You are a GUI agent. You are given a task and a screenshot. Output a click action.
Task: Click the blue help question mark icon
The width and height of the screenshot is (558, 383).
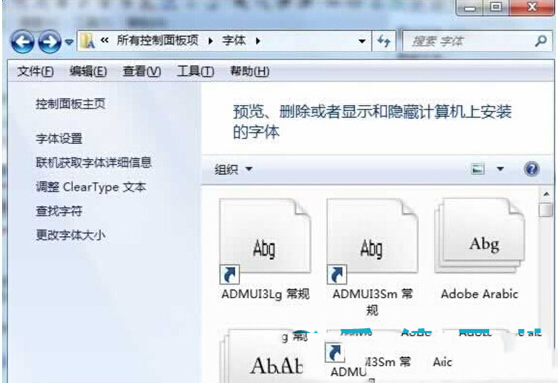coord(532,169)
